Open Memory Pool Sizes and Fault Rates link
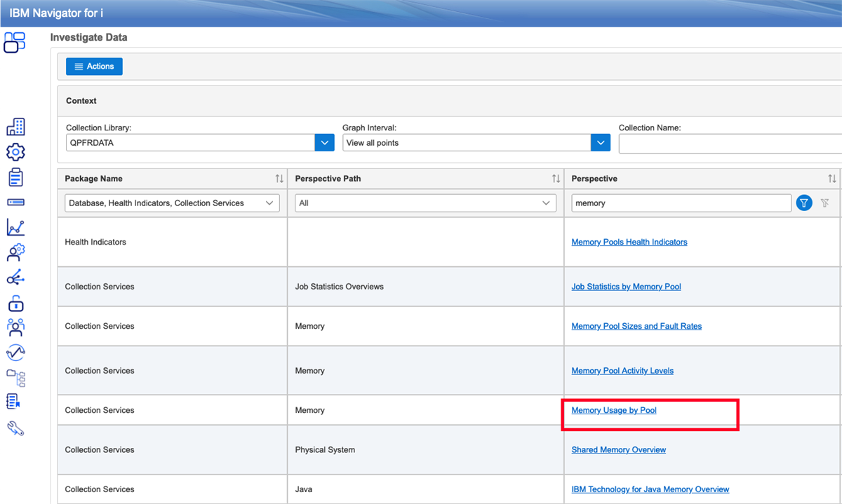This screenshot has height=504, width=842. pos(636,326)
